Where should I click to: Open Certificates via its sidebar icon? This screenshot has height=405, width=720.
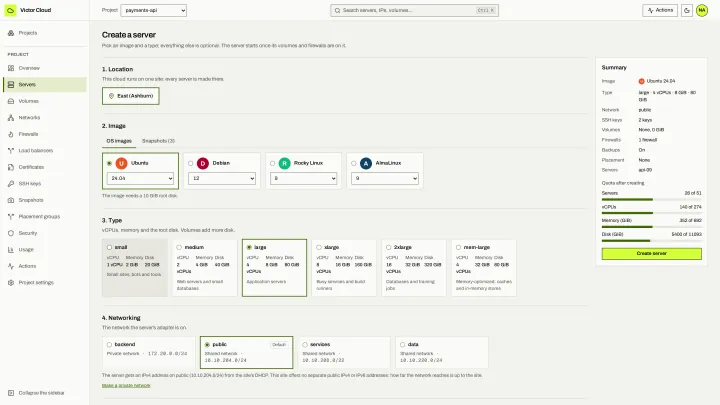click(x=11, y=167)
